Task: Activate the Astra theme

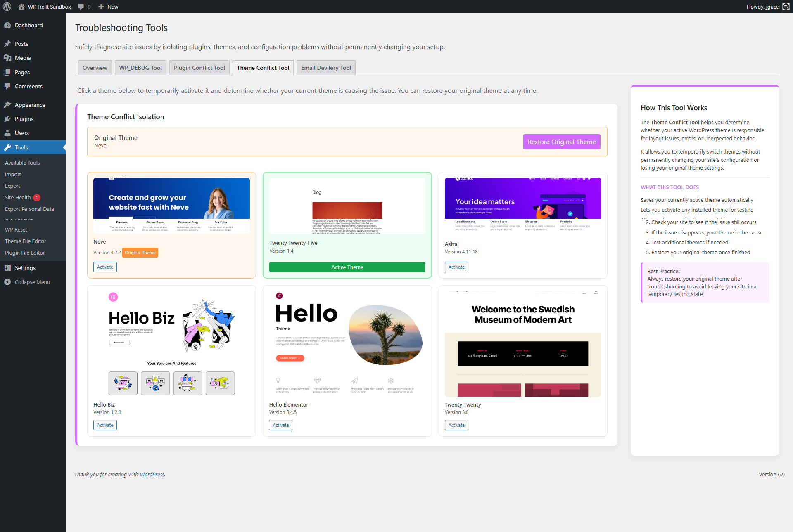Action: pyautogui.click(x=456, y=267)
